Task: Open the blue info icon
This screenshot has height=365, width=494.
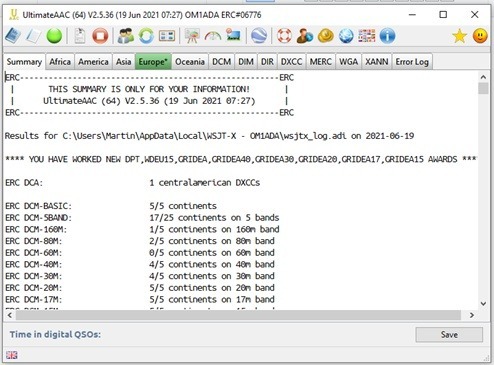Action: point(387,36)
